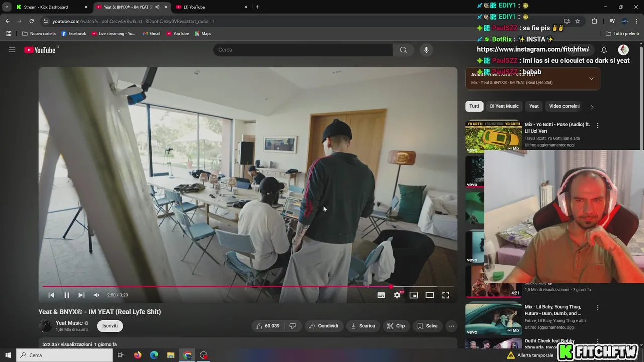Viewport: 644px width, 362px height.
Task: Open Mix - Lil Baby, Young Thug title
Action: [553, 310]
